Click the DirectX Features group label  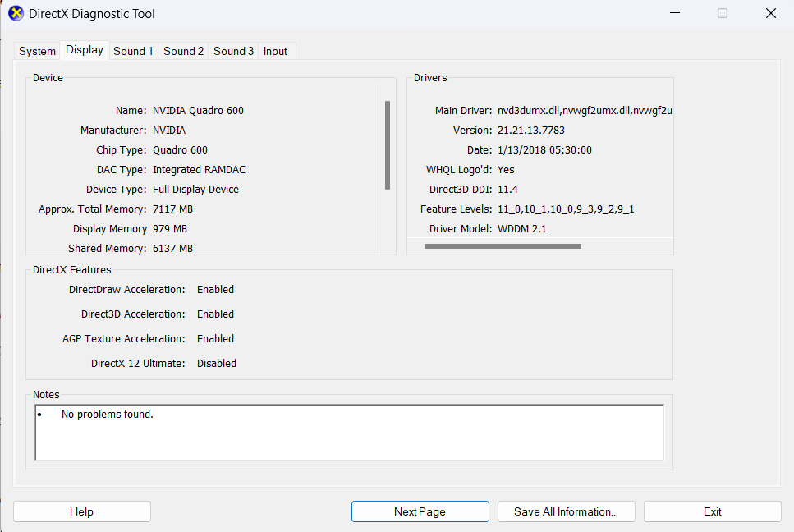tap(72, 270)
